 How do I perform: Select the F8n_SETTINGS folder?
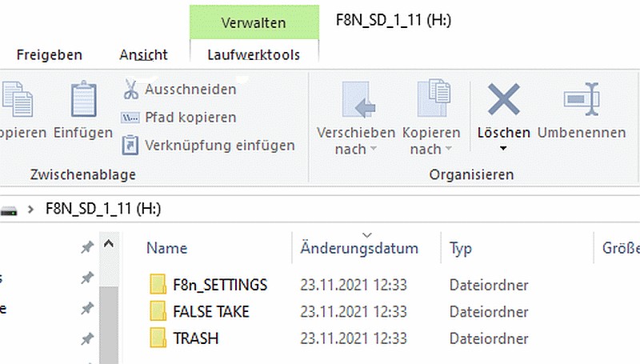pyautogui.click(x=220, y=285)
